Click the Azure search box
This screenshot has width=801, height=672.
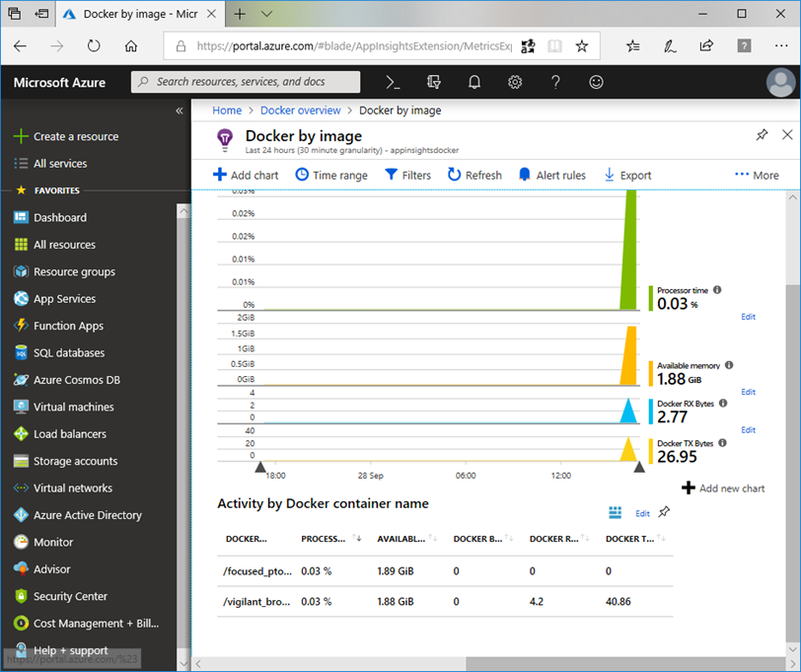point(246,82)
